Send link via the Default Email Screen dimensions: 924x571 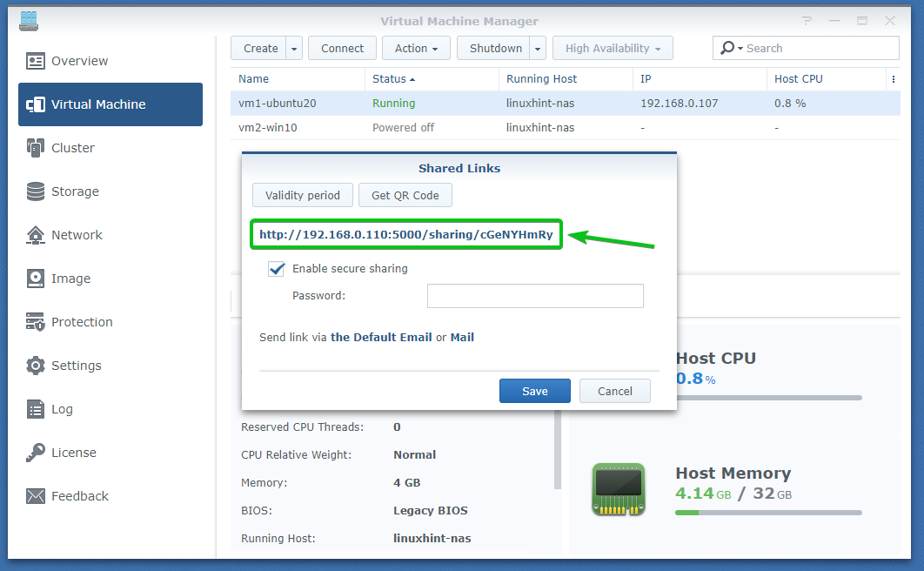tap(381, 337)
